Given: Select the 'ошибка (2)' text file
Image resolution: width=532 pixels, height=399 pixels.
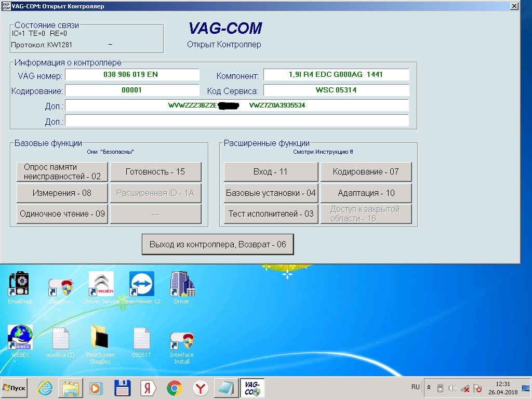Looking at the screenshot, I should click(60, 342).
